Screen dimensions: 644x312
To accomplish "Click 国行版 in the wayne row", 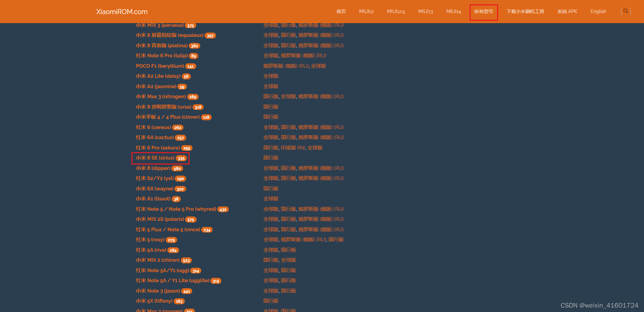I will (x=271, y=189).
